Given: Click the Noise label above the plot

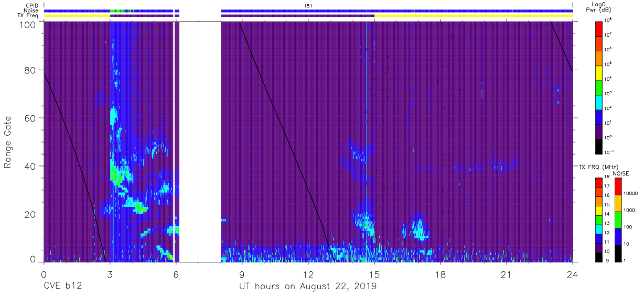Looking at the screenshot, I should pos(31,10).
